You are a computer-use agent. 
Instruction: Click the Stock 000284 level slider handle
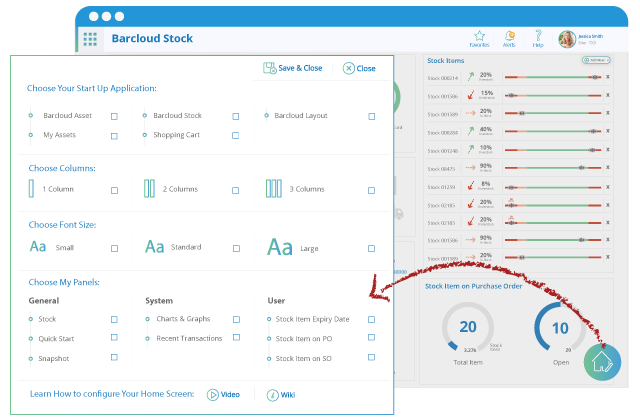(x=593, y=131)
